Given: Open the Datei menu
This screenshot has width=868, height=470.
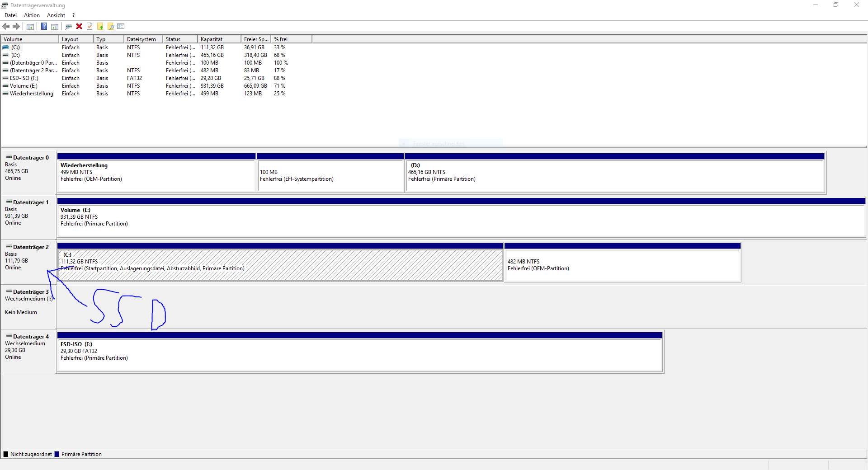Looking at the screenshot, I should (x=10, y=15).
